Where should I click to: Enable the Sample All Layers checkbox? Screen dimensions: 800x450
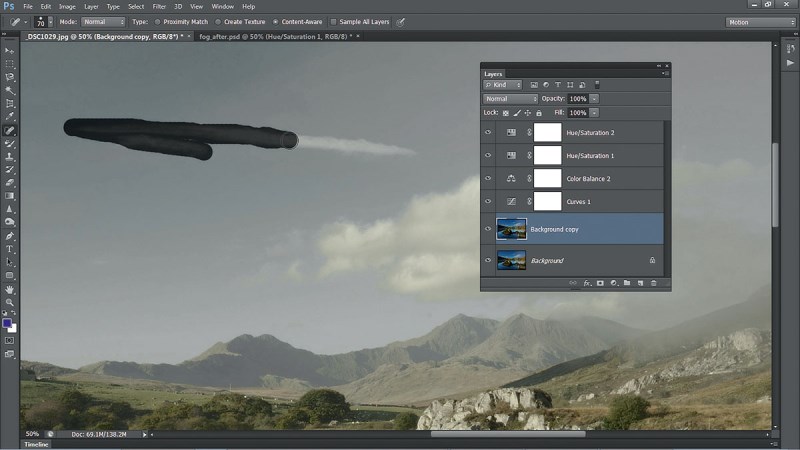[x=334, y=22]
